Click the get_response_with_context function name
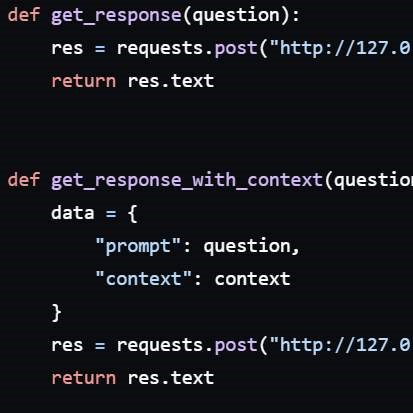This screenshot has height=413, width=413. point(187,181)
